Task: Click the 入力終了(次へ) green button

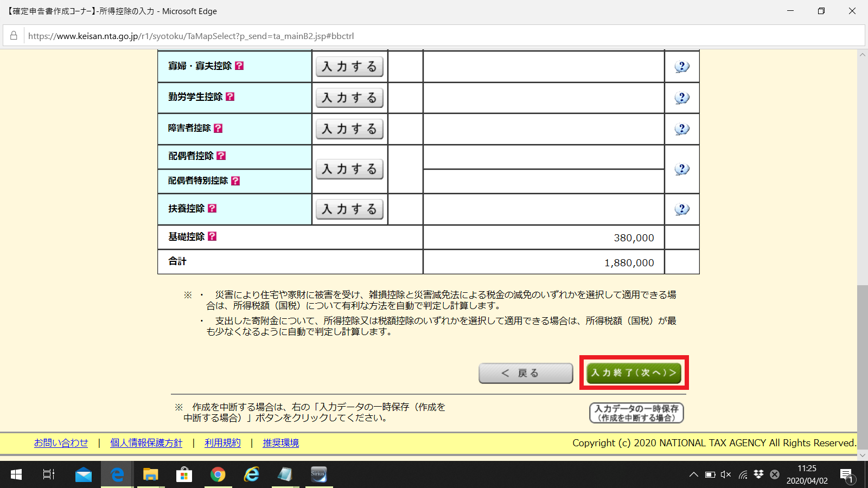Action: pyautogui.click(x=633, y=373)
